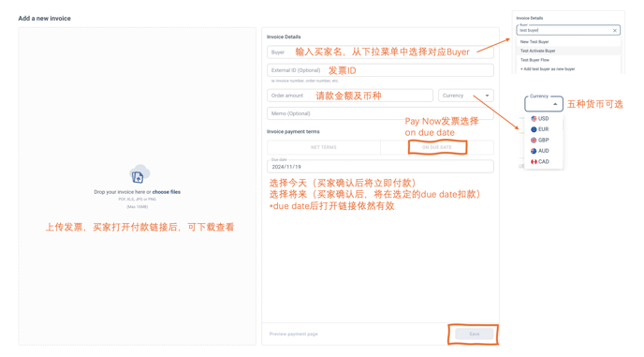Open the Currency dropdown in invoice form
The image size is (644, 357).
point(466,96)
